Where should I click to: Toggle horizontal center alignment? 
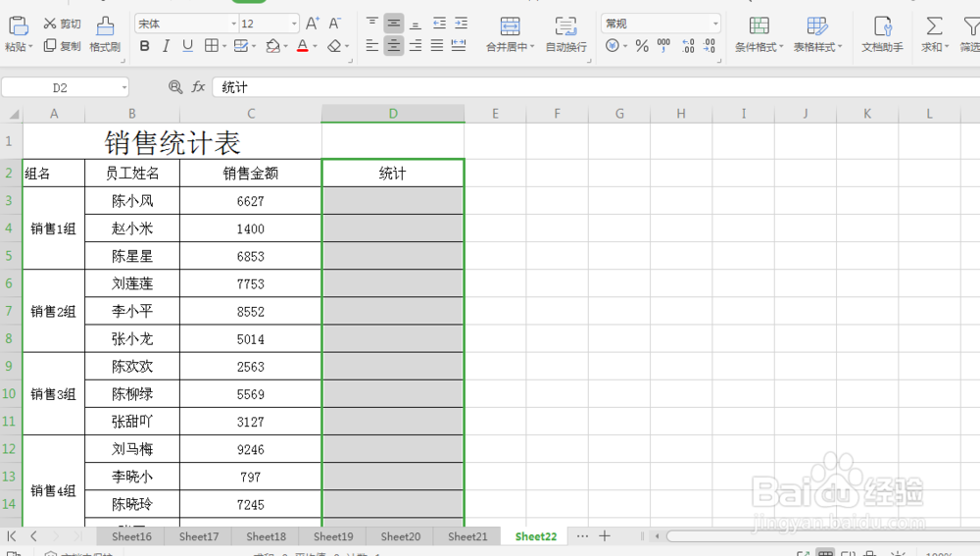tap(394, 46)
